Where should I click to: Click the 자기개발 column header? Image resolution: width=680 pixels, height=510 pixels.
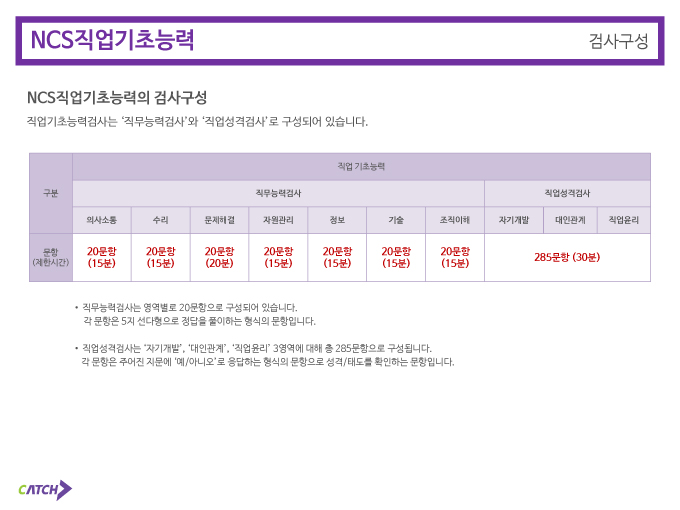coord(514,220)
